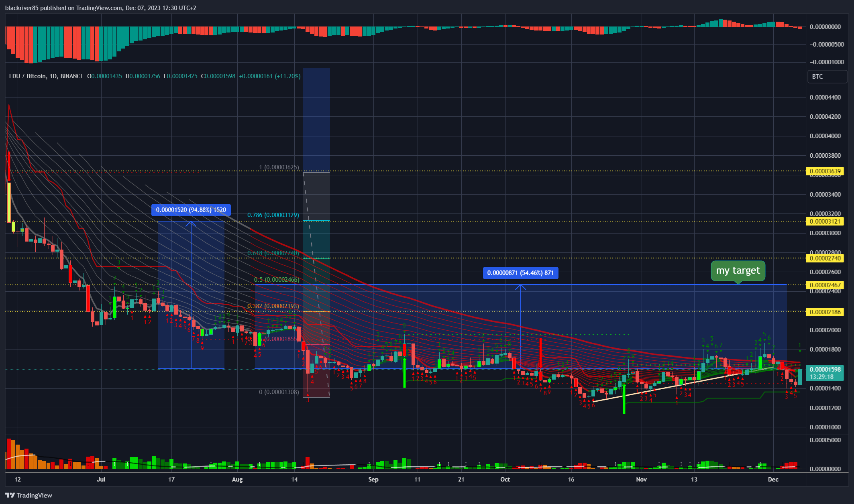
Task: Click the 0.00004400 price axis tick
Action: point(825,98)
